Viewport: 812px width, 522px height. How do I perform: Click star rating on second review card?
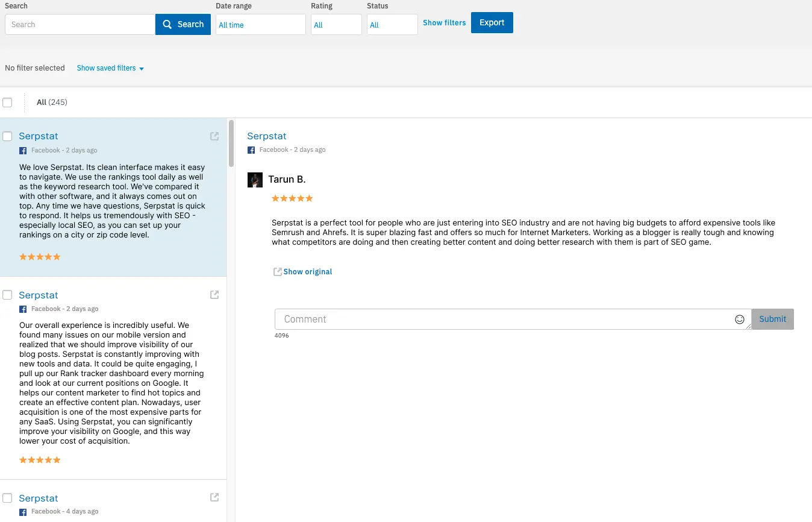[x=40, y=460]
